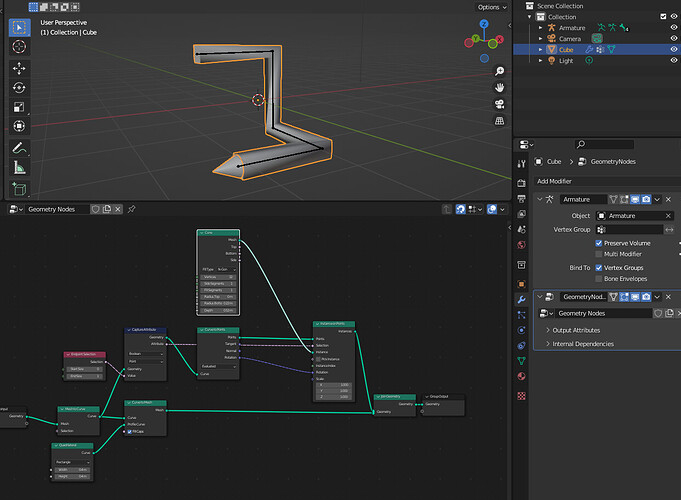Collapse the Collection in outliner
This screenshot has width=681, height=500.
point(529,17)
